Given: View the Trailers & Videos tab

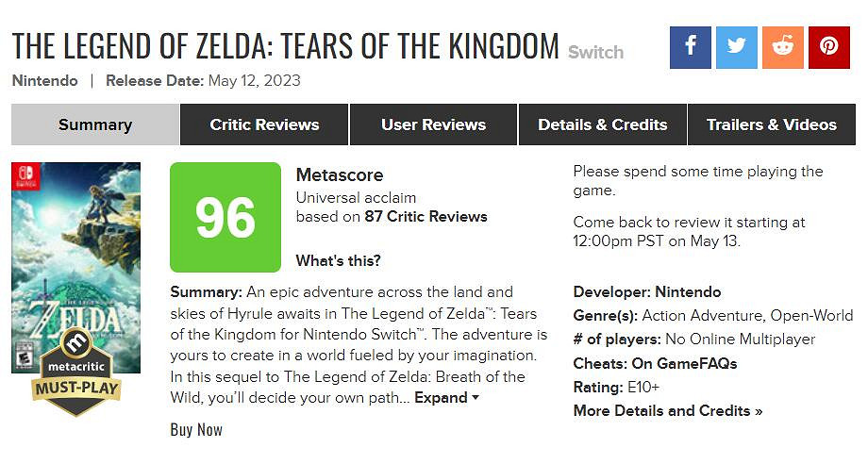Looking at the screenshot, I should point(771,124).
